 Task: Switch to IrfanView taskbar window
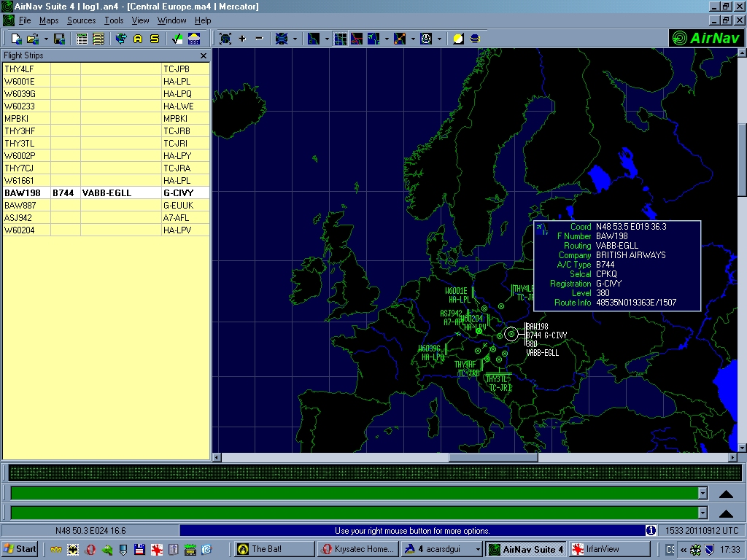pos(609,549)
